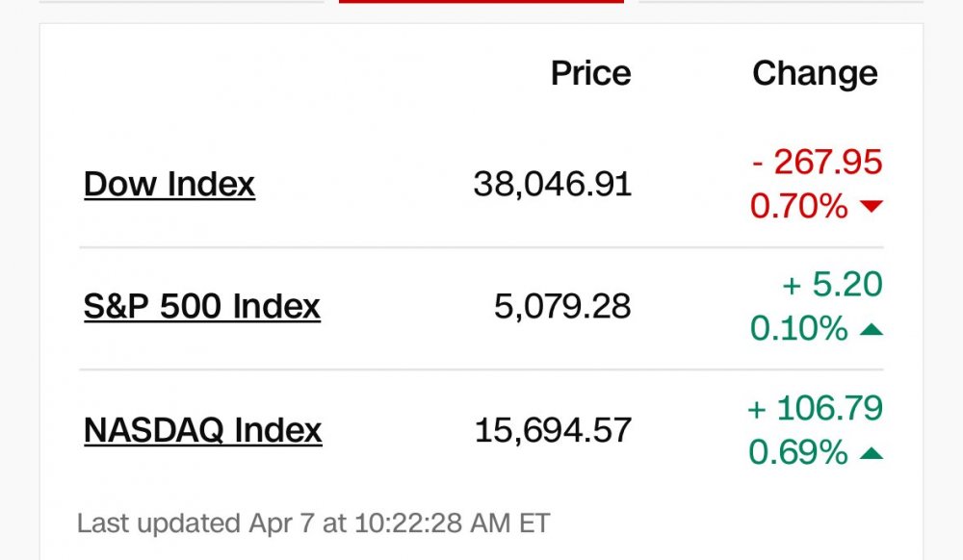Click the NASDAQ change value + 106.79
The image size is (963, 560).
pos(815,408)
